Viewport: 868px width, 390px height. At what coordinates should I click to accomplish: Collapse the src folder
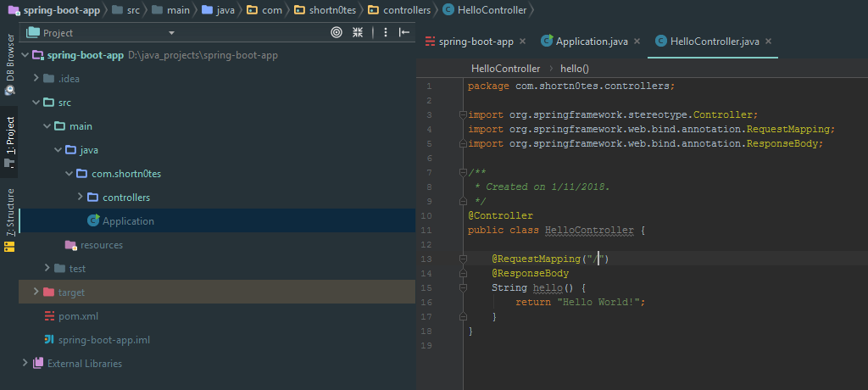click(x=36, y=103)
